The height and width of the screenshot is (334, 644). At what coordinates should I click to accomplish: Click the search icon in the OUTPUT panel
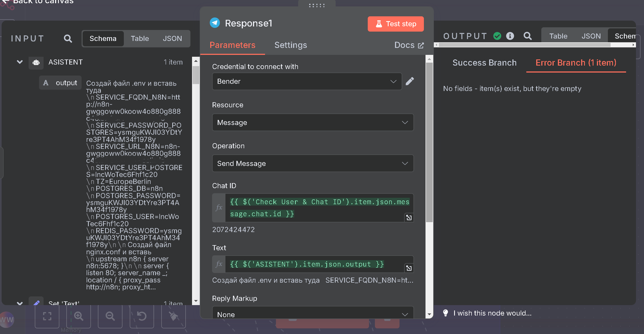pyautogui.click(x=527, y=36)
